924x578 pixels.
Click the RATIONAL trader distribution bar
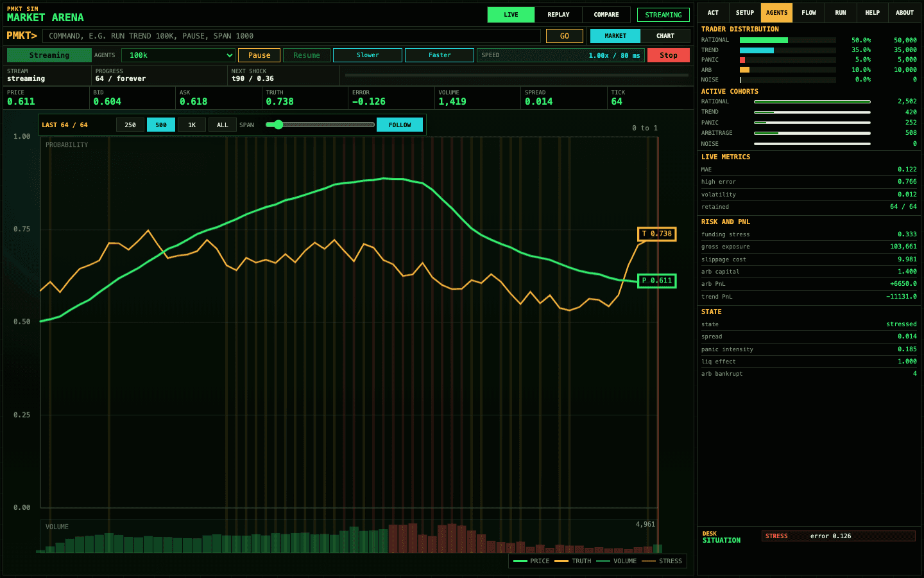pos(788,40)
